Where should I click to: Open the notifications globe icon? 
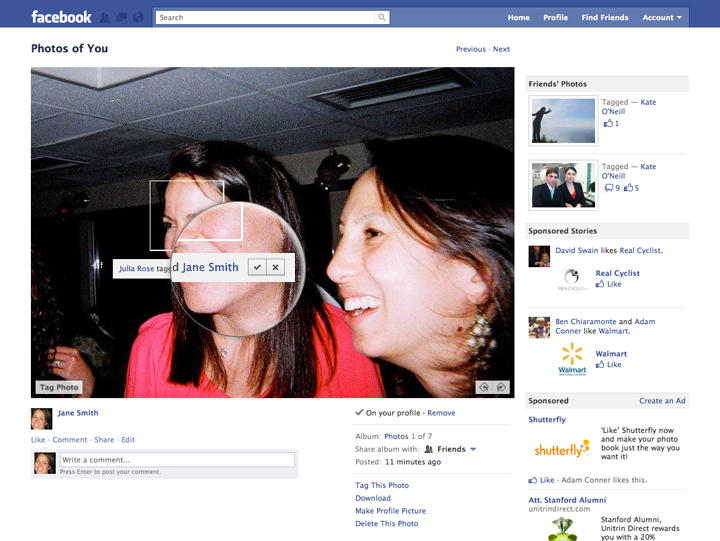coord(137,17)
